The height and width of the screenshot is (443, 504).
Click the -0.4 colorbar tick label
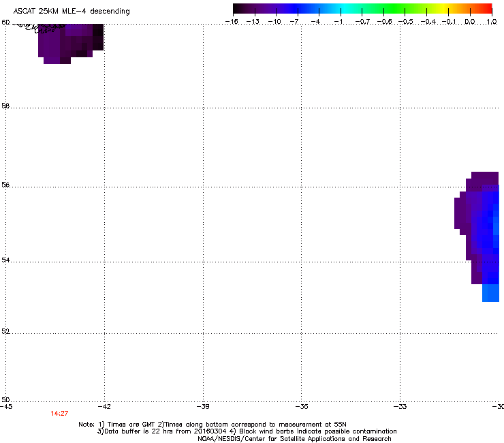point(428,22)
